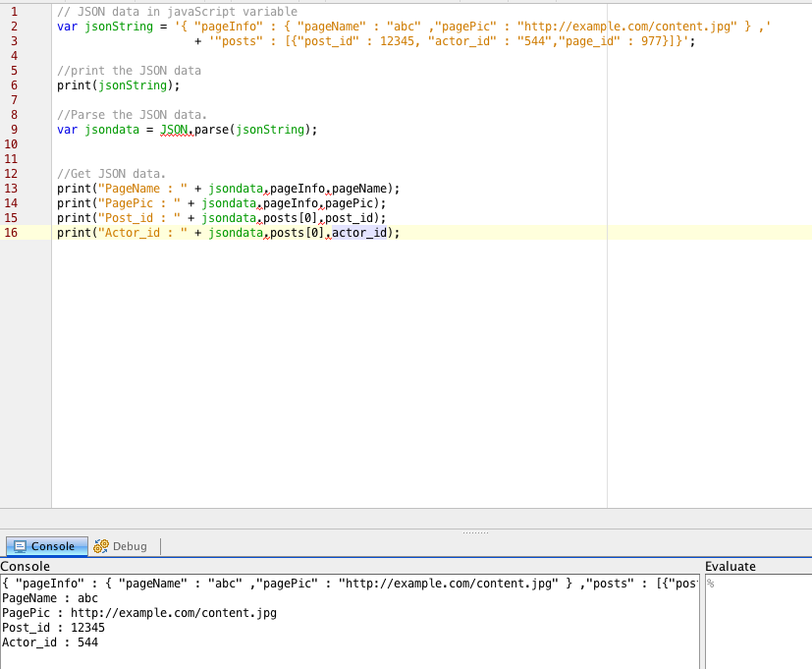
Task: Click '"posts"' key on line 3
Action: click(240, 41)
